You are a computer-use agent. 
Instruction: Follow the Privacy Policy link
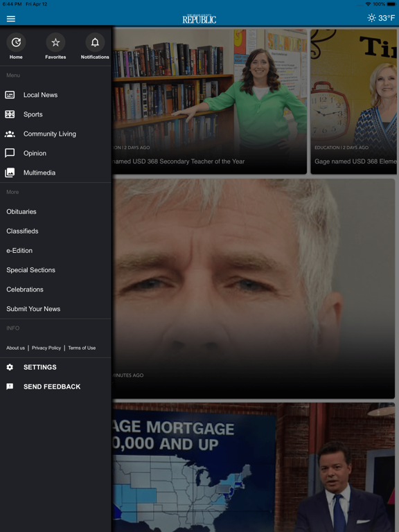46,348
